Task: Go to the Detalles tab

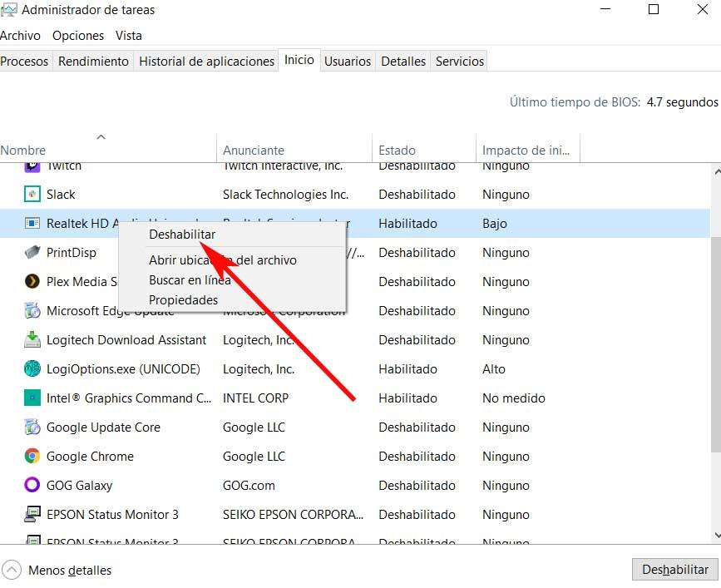Action: point(403,62)
